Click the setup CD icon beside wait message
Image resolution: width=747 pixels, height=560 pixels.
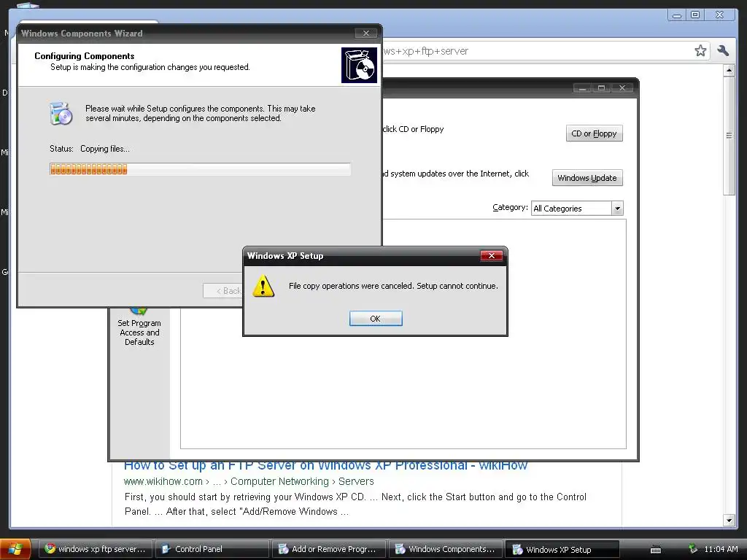[x=61, y=113]
